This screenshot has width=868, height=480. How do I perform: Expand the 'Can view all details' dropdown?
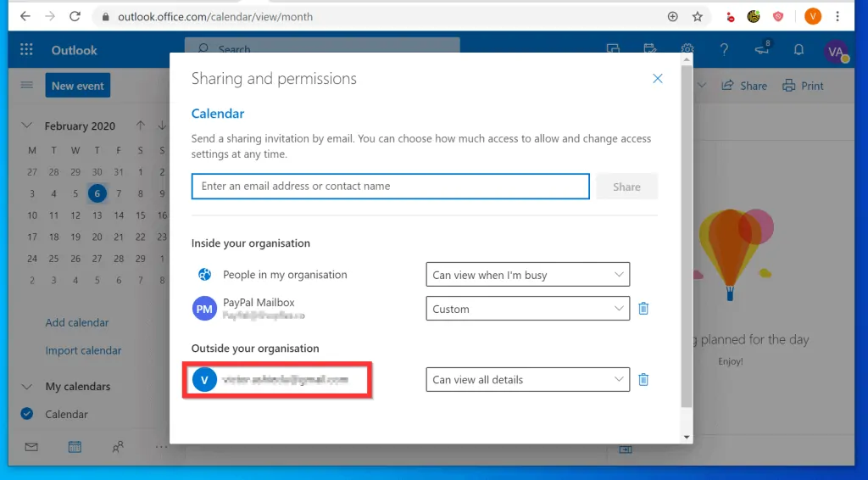tap(527, 379)
